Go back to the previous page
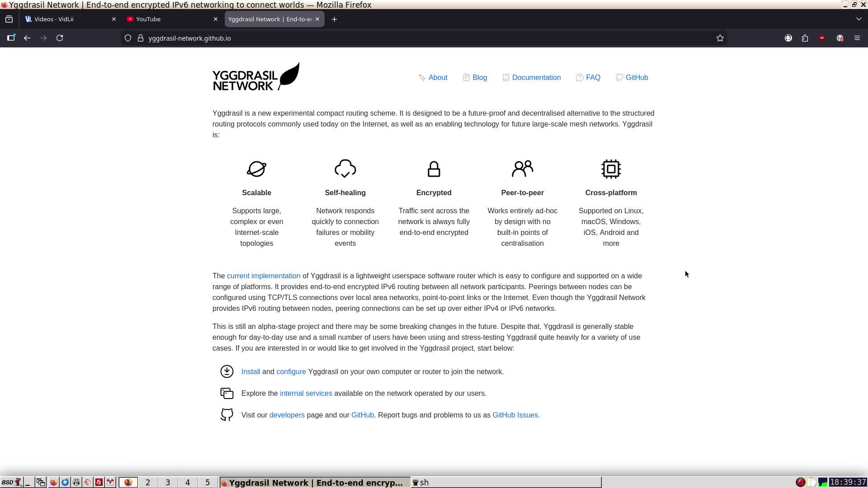Image resolution: width=868 pixels, height=488 pixels. pyautogui.click(x=27, y=38)
